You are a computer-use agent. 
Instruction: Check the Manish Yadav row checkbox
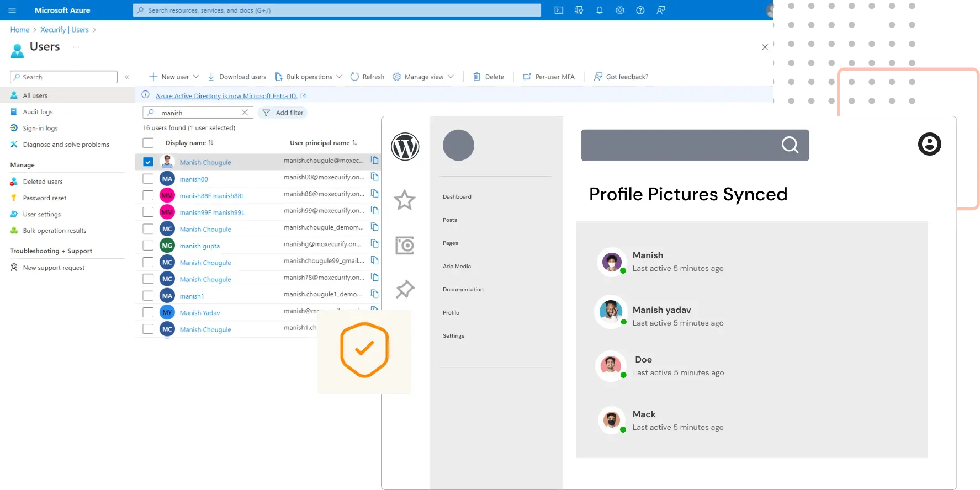pos(148,312)
